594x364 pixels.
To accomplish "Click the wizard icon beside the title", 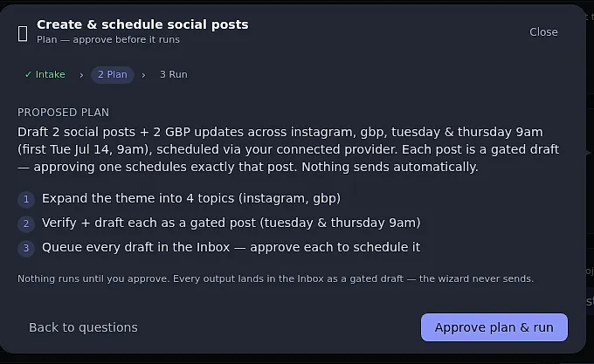I will click(23, 34).
